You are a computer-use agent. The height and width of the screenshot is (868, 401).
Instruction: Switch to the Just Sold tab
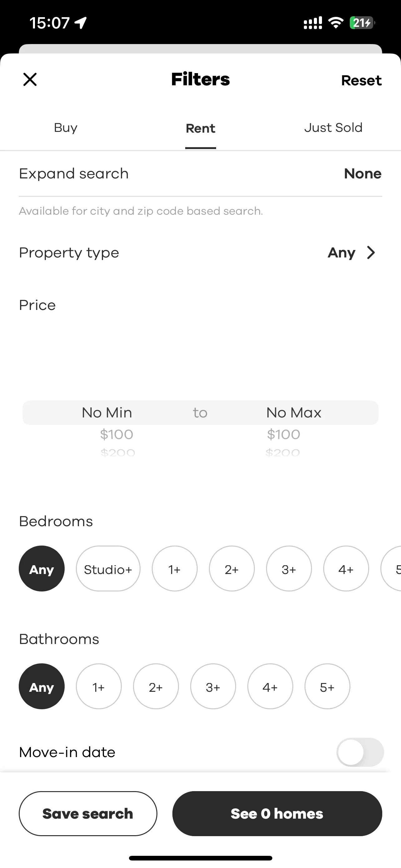[x=333, y=128]
